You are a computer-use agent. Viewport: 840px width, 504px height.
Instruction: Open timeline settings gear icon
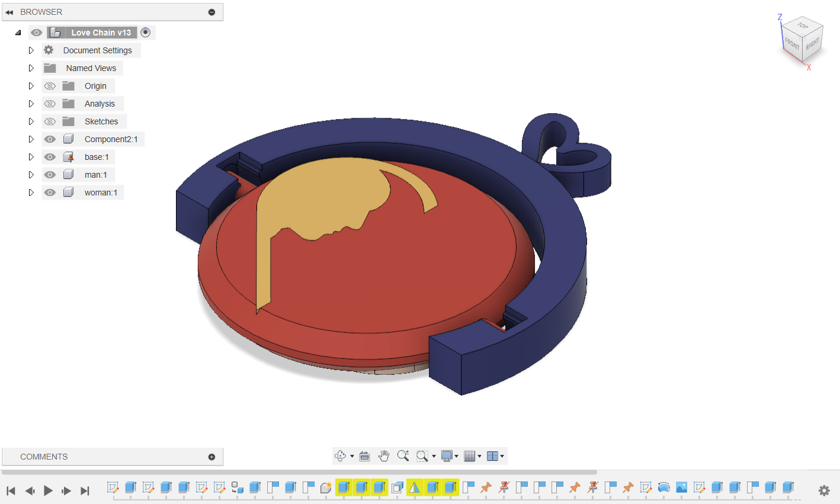824,490
